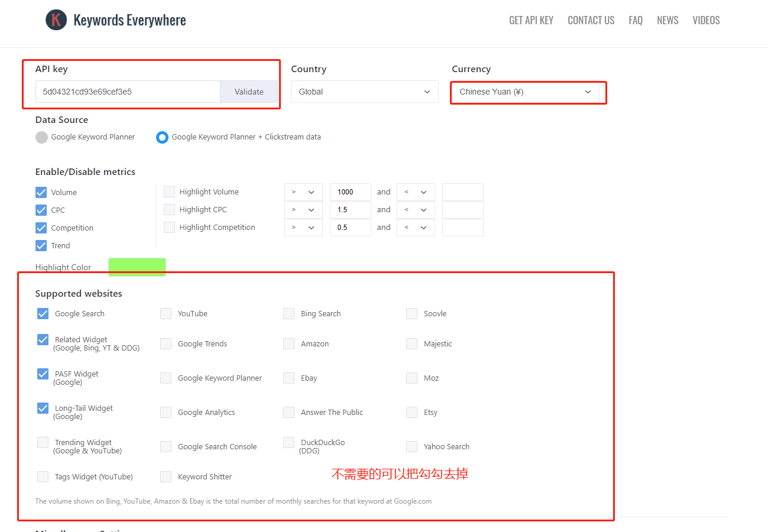The image size is (768, 532).
Task: Enable the Tags Widget (YouTube) checkbox
Action: [43, 476]
